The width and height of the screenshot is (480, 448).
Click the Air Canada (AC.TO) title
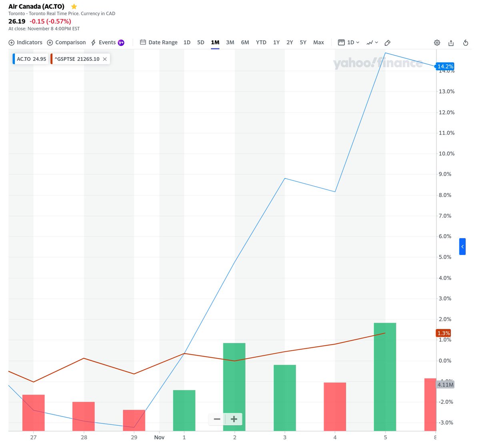36,6
